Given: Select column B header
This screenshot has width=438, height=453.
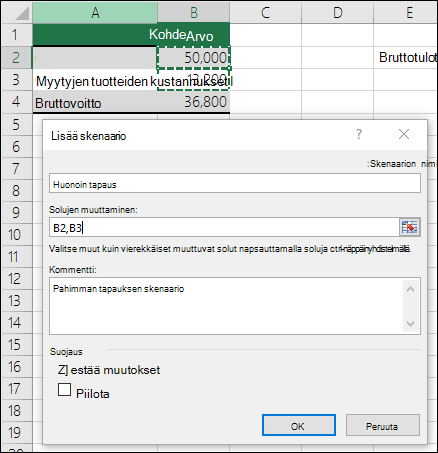Looking at the screenshot, I should pyautogui.click(x=194, y=13).
